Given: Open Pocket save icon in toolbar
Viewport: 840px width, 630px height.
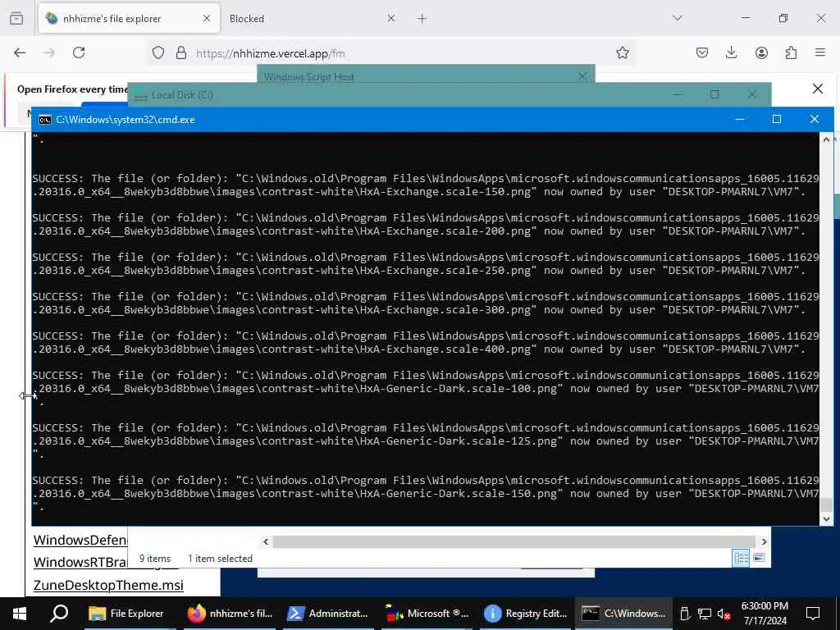Looking at the screenshot, I should 702,52.
